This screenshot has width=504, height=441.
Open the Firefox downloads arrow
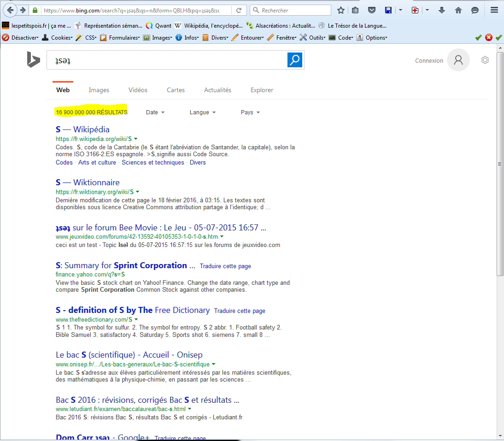click(442, 10)
